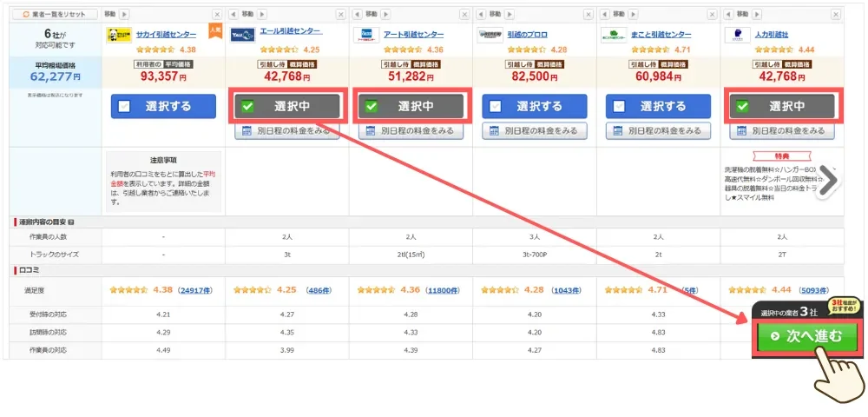Click the エール引越センター company logo
868x417 pixels.
point(241,35)
